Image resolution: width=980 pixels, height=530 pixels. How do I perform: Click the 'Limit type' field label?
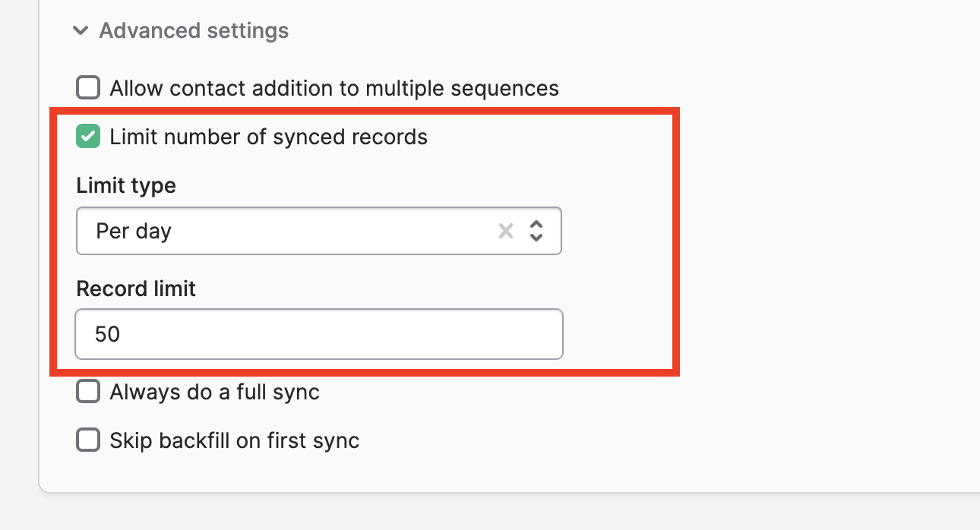[126, 186]
